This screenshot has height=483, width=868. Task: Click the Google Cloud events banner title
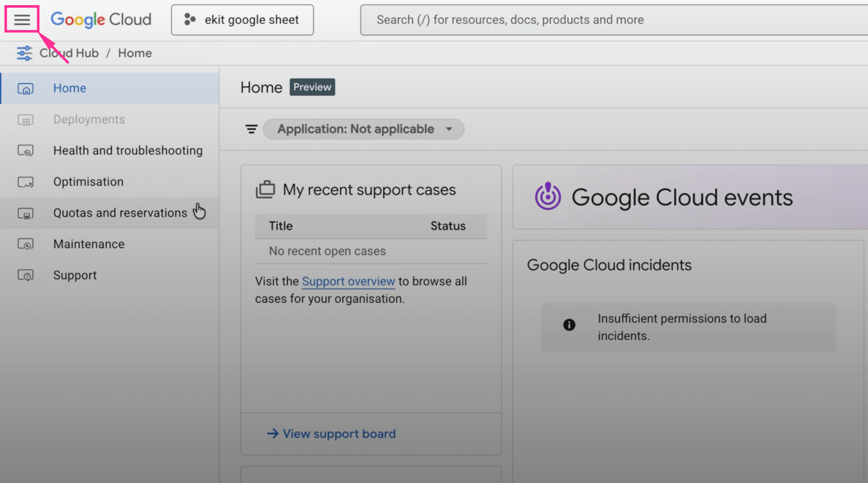point(682,197)
